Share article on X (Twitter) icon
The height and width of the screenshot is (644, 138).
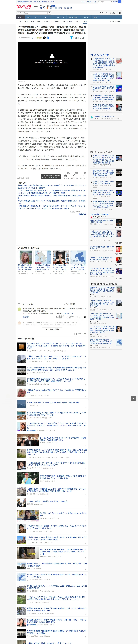coord(44,38)
